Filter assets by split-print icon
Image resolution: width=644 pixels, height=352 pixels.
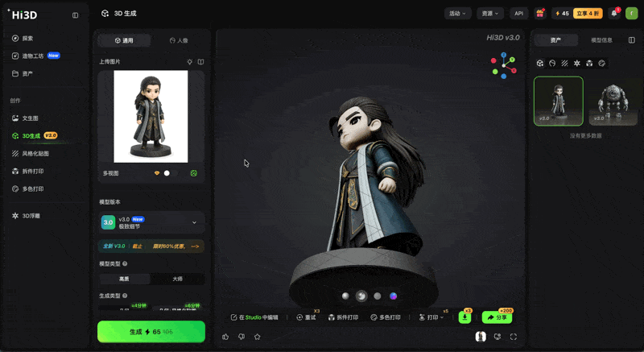[x=589, y=64]
